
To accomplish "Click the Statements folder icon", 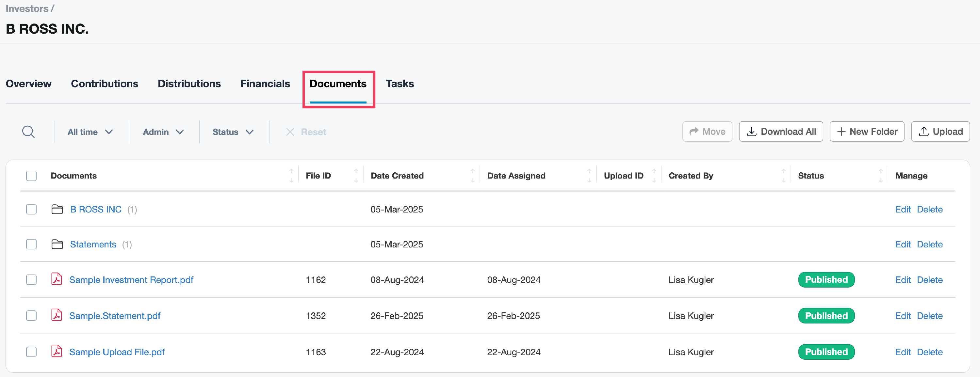I will [57, 244].
